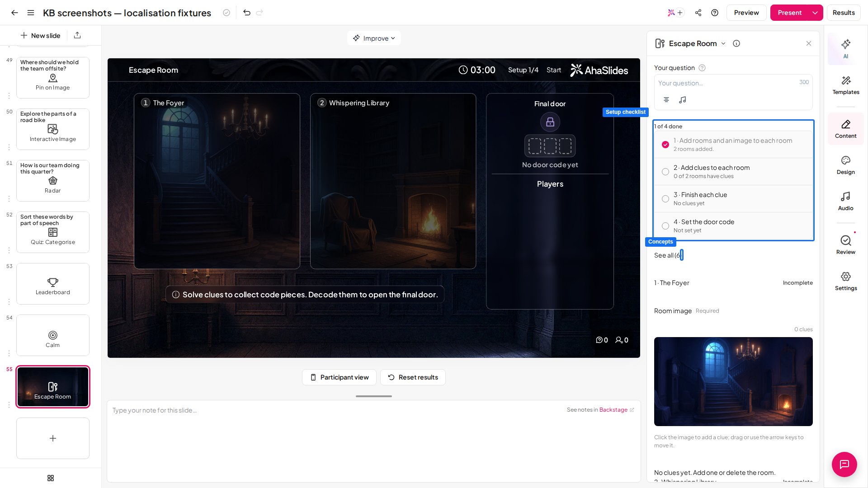
Task: Switch to the Content tab
Action: 845,129
